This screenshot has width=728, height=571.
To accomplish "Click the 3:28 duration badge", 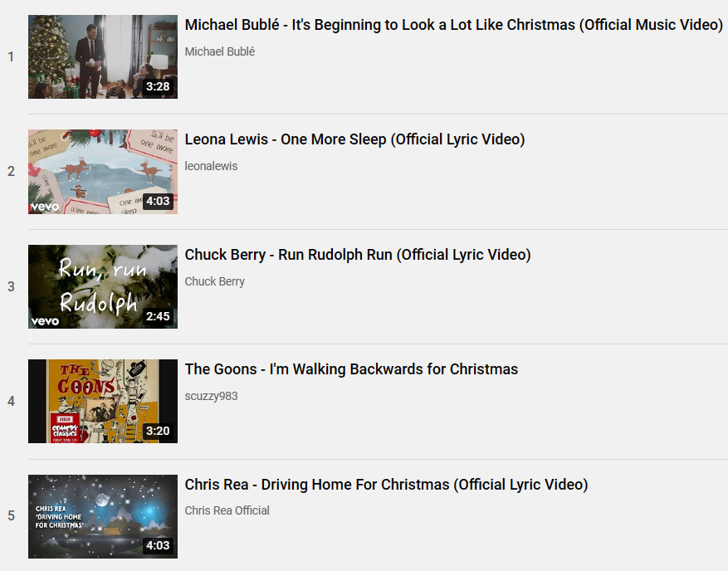I will 158,86.
